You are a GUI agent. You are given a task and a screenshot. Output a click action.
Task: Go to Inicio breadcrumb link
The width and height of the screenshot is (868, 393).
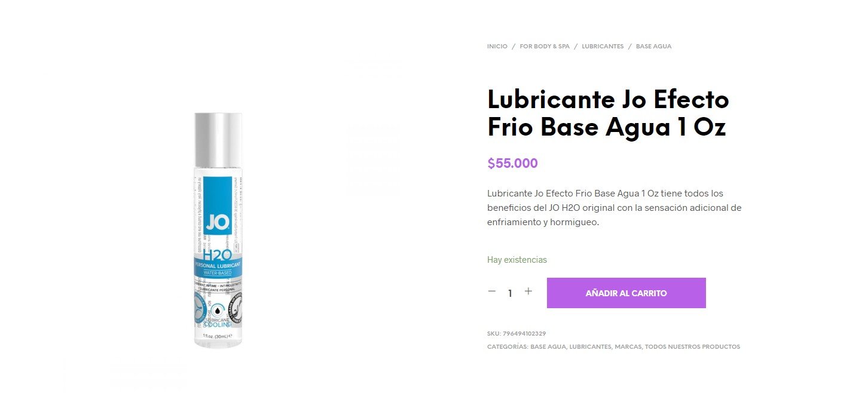pos(497,47)
